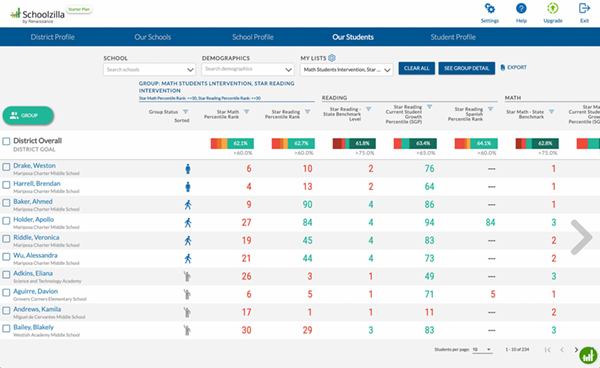Go to previous page of students
Screen dimensions: 600x368
[562, 350]
